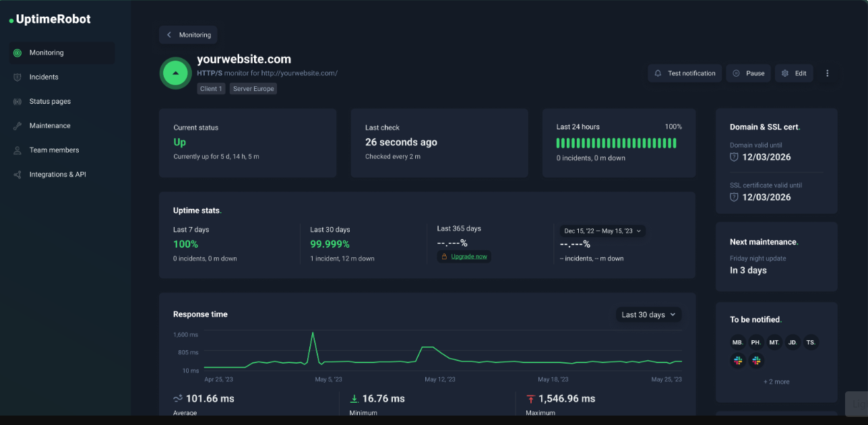
Task: Click the three-dot more options icon
Action: pos(828,73)
